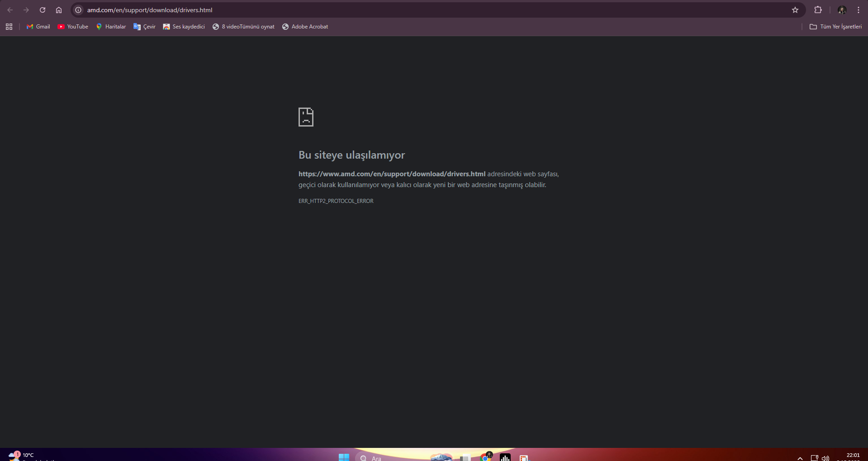Viewport: 868px width, 461px height.
Task: Open the Çevir bookmark
Action: 144,27
